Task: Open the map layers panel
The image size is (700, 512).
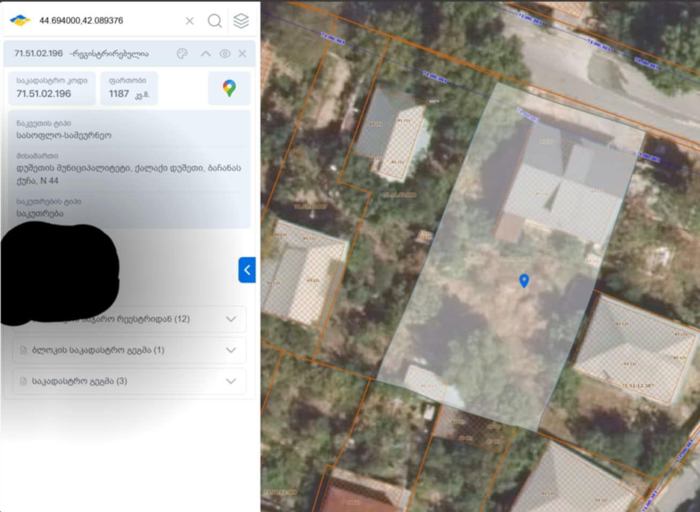Action: tap(241, 20)
